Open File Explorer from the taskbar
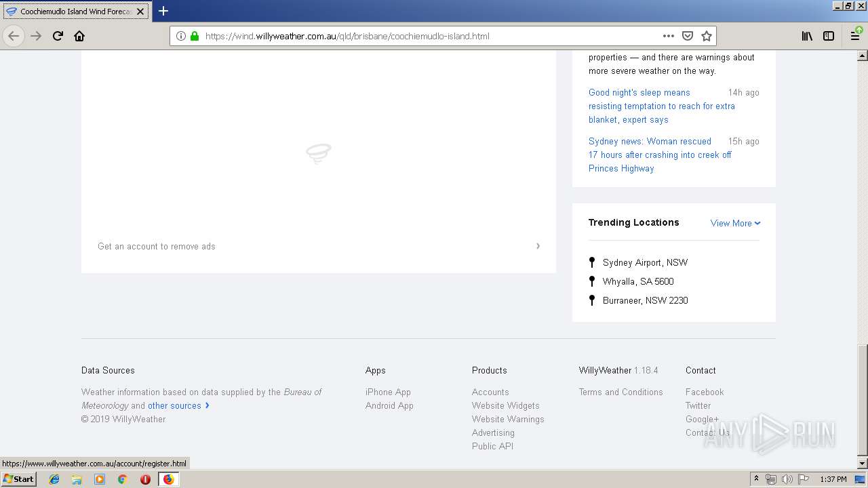The image size is (868, 488). coord(77,479)
